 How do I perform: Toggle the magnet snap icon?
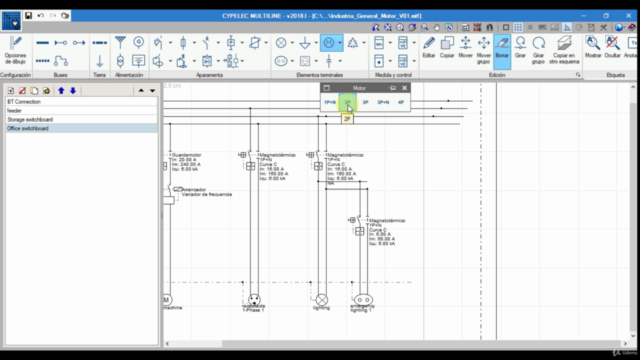[x=489, y=27]
